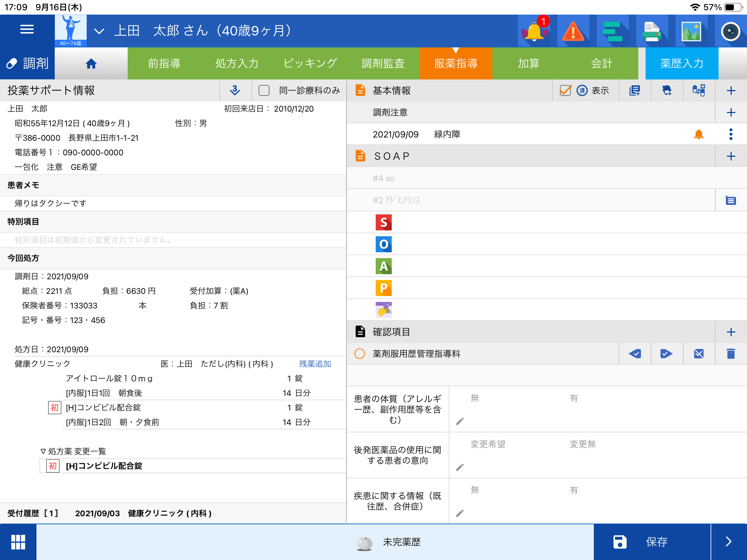Click the numbered down-arrow sort icon

point(235,90)
